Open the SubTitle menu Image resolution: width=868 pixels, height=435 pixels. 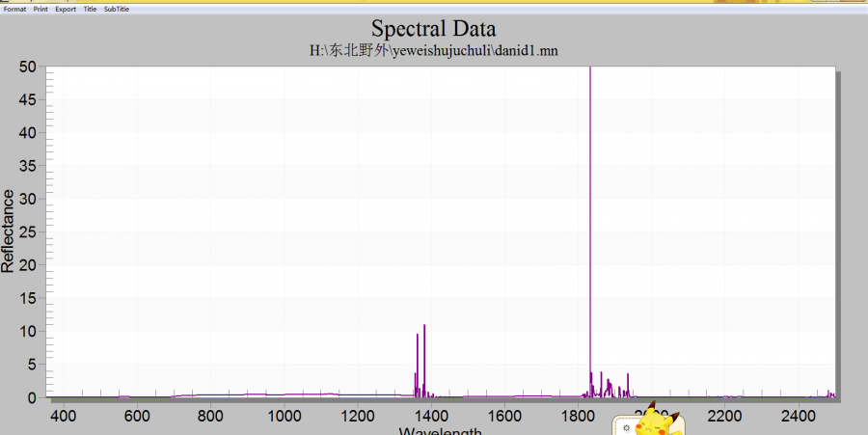tap(117, 9)
